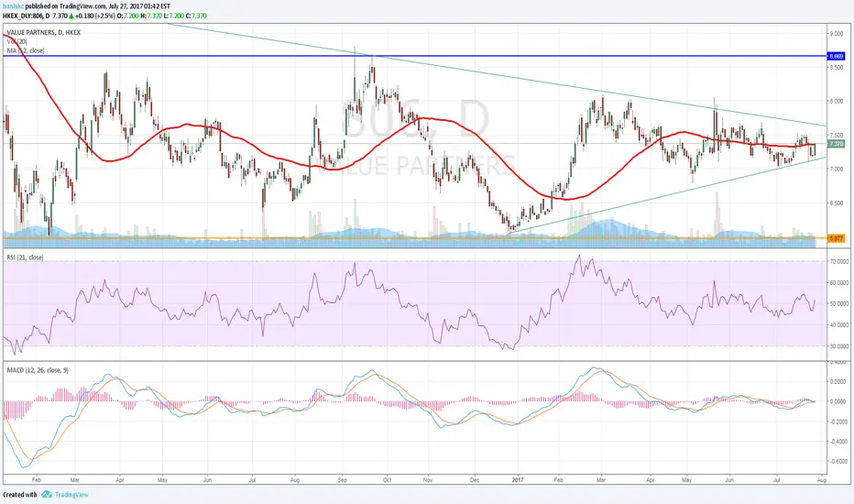
Task: Click the blue horizontal resistance line at 8.669
Action: click(x=414, y=56)
